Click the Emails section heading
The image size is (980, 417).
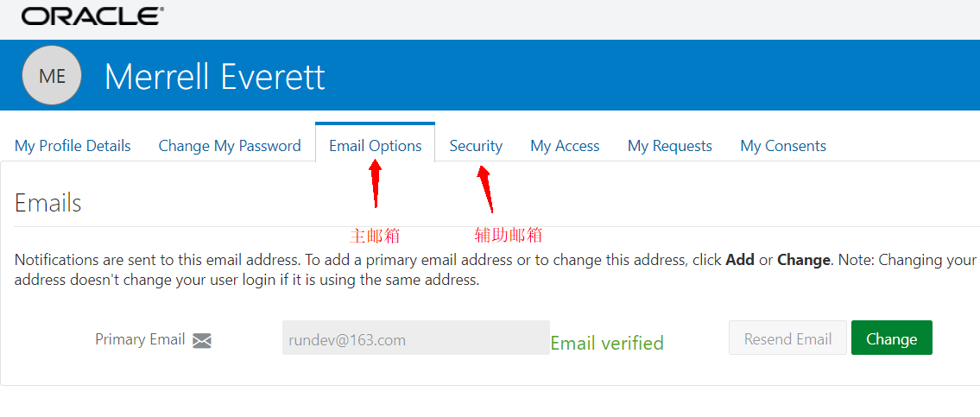click(x=48, y=203)
